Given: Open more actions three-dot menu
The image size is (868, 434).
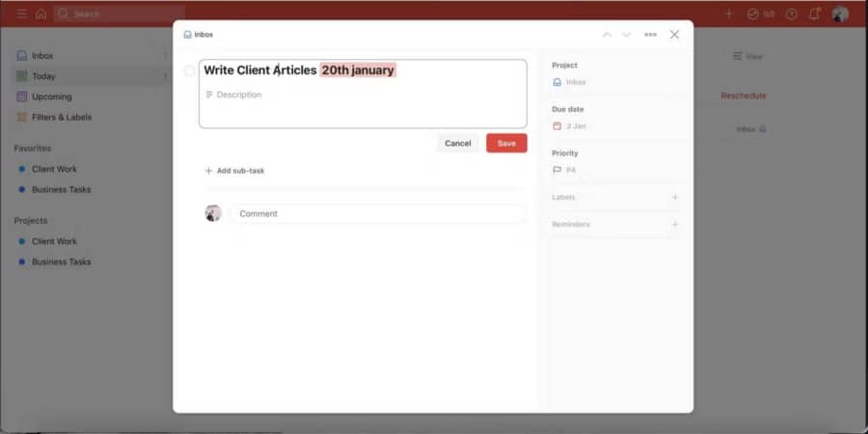Looking at the screenshot, I should 650,35.
